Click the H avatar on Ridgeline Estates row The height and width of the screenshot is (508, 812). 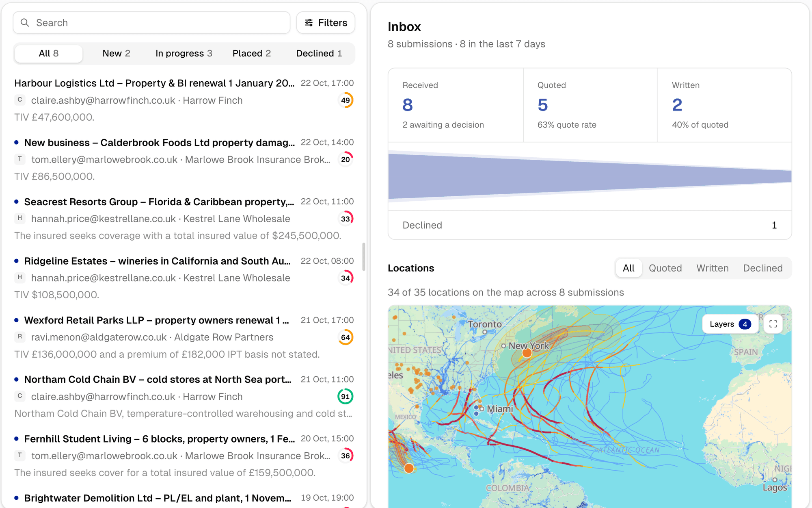pyautogui.click(x=20, y=278)
